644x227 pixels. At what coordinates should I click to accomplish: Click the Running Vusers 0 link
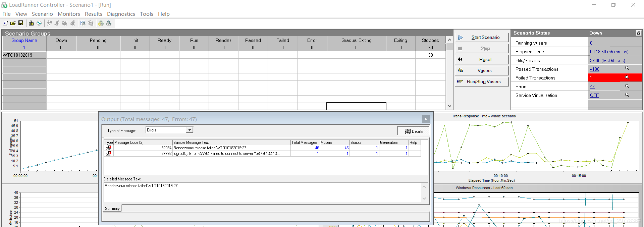(x=591, y=43)
